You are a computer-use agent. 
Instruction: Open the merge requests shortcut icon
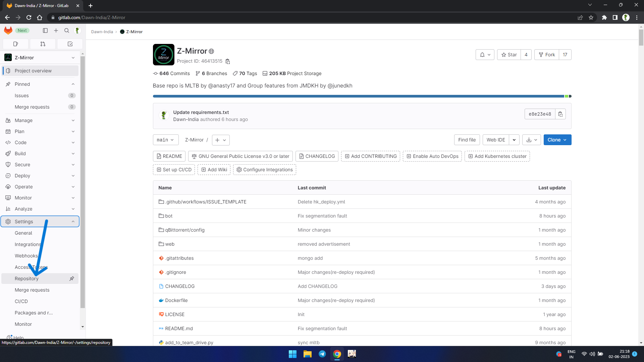click(43, 44)
